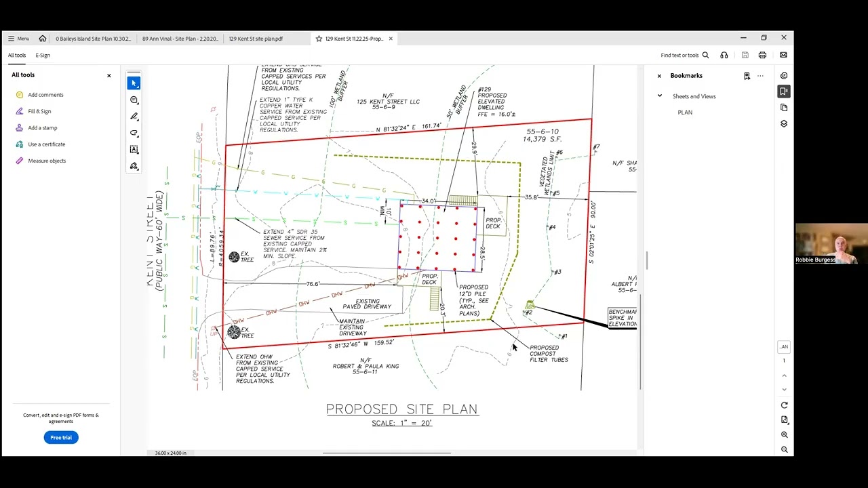Select the add text box tool
The width and height of the screenshot is (868, 488).
134,149
